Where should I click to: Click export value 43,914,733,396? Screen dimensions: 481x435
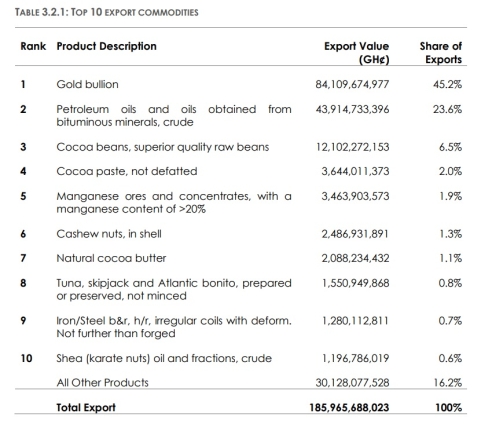pyautogui.click(x=352, y=109)
